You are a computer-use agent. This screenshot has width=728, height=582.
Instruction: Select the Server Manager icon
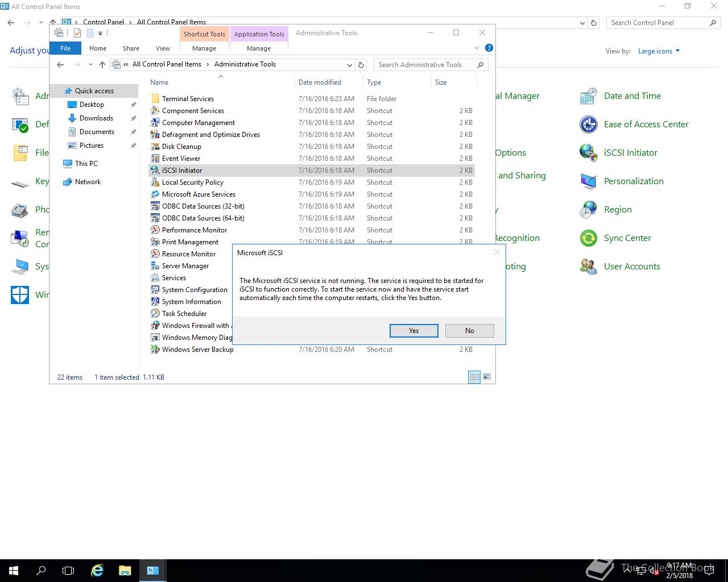pyautogui.click(x=155, y=266)
